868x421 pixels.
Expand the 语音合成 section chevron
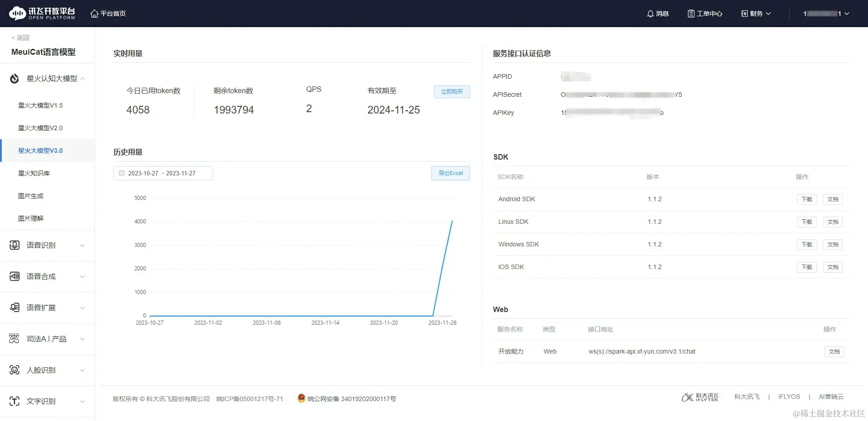[x=82, y=277]
